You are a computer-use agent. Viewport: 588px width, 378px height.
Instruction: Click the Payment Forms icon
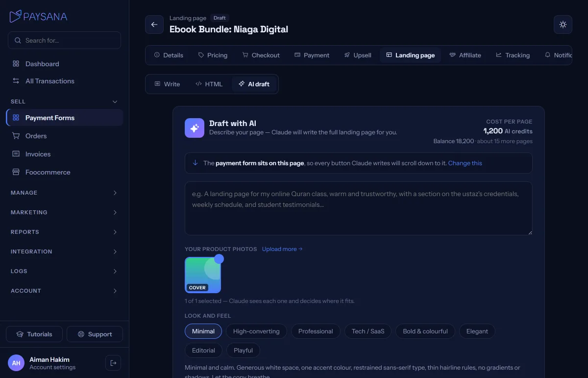tap(16, 118)
